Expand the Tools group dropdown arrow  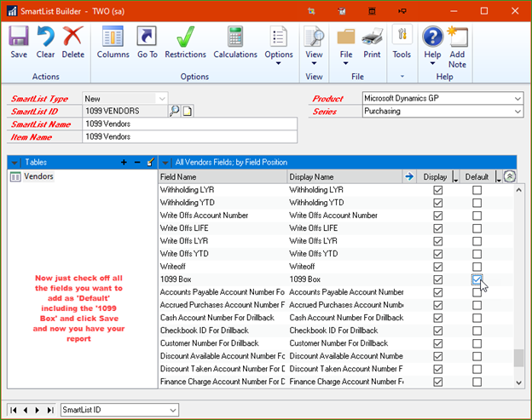(402, 77)
